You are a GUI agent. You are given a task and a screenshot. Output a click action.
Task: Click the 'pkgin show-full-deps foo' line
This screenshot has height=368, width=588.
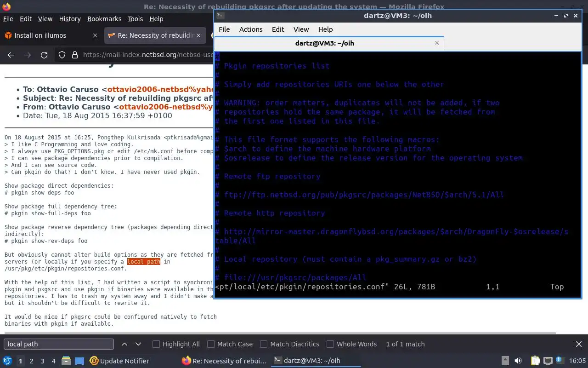coord(48,213)
